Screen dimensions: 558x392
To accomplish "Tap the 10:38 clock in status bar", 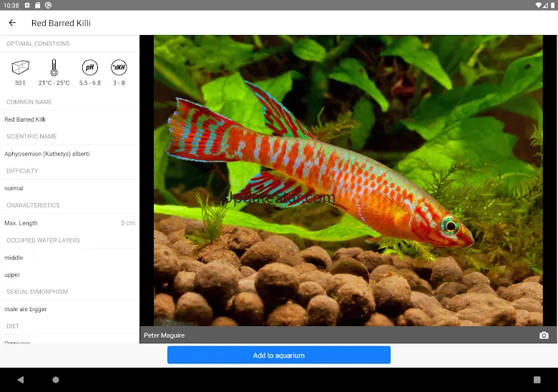I will point(11,5).
